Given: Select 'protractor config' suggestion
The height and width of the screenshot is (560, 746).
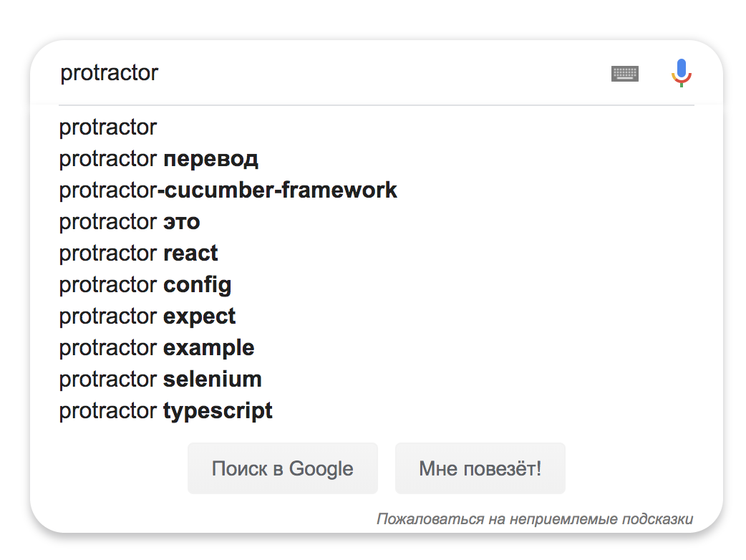Looking at the screenshot, I should (x=377, y=284).
